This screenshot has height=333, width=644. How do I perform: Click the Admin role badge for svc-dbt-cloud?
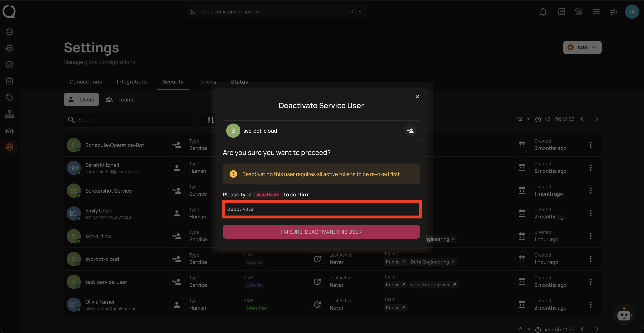click(254, 262)
